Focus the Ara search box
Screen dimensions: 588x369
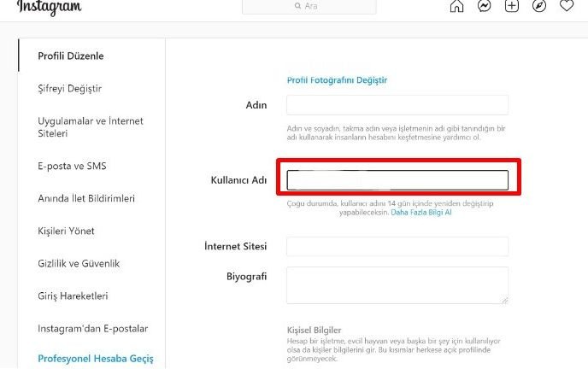309,7
